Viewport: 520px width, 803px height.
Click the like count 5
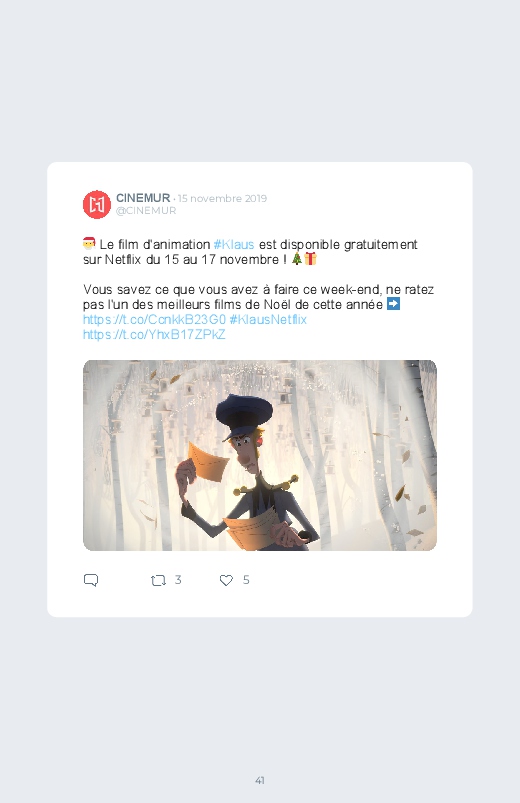(x=246, y=580)
